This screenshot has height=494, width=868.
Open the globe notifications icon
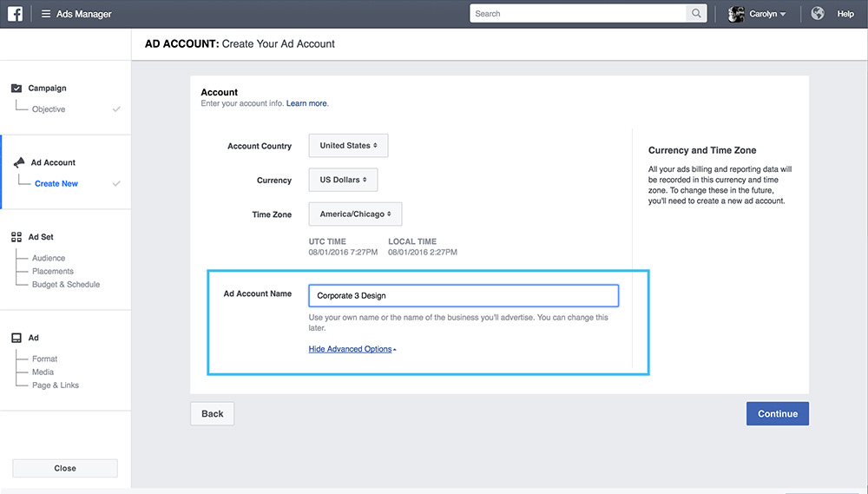pos(817,14)
